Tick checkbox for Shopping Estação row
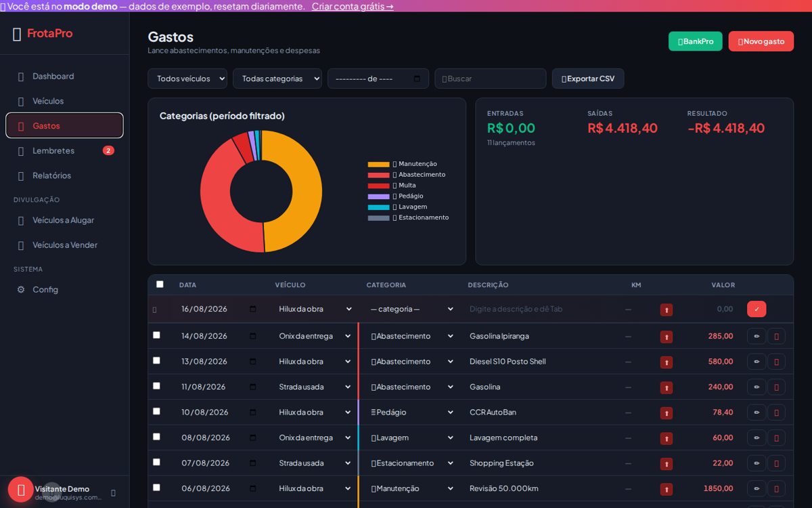Screen dimensions: 812x508 coord(156,462)
